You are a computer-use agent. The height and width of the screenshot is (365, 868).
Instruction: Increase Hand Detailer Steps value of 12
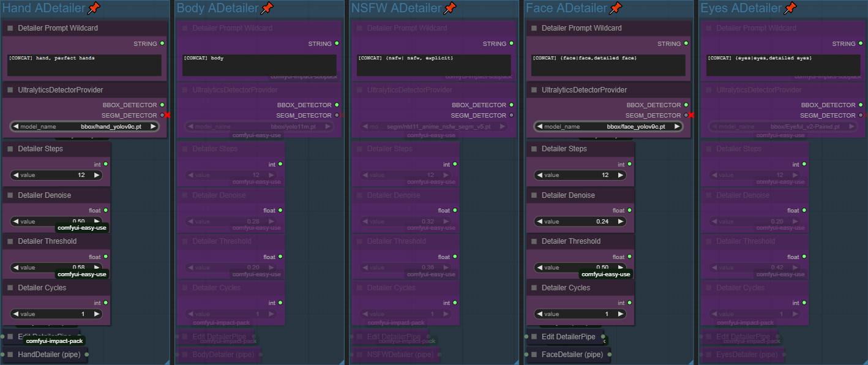[96, 175]
